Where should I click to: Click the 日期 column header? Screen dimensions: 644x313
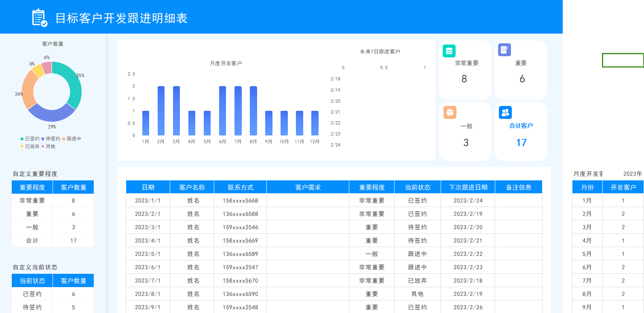point(148,187)
